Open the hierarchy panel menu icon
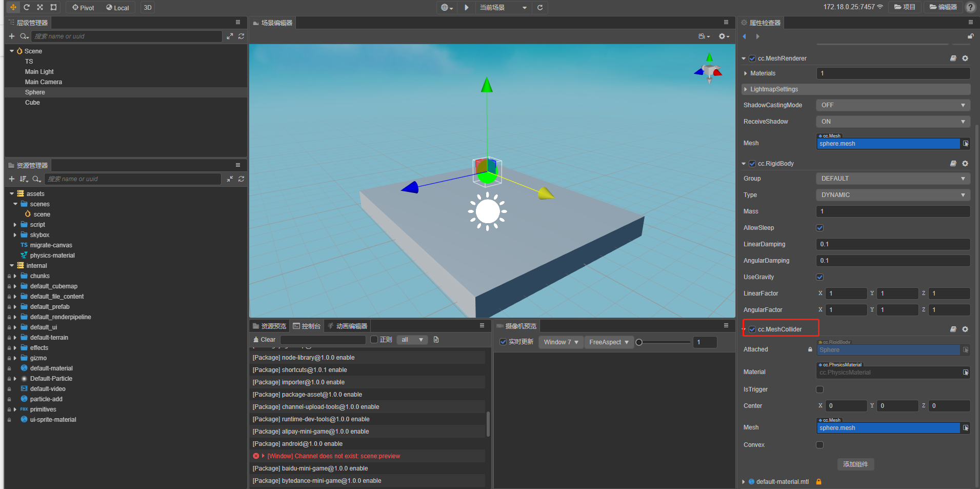The width and height of the screenshot is (980, 489). point(238,23)
